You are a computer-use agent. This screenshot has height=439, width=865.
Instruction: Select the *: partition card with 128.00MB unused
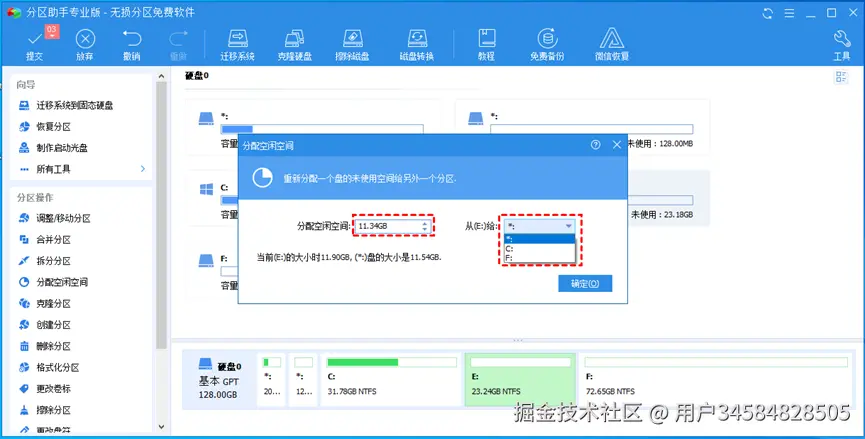coord(582,127)
